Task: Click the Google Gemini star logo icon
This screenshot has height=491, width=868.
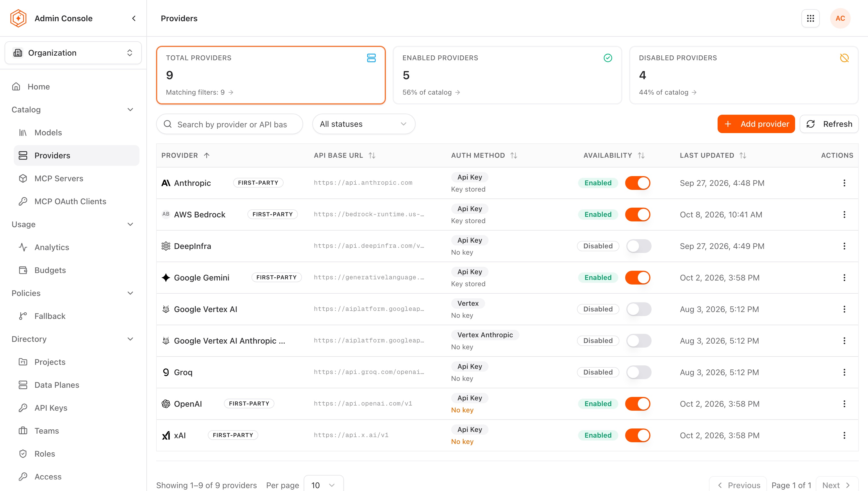Action: click(166, 278)
